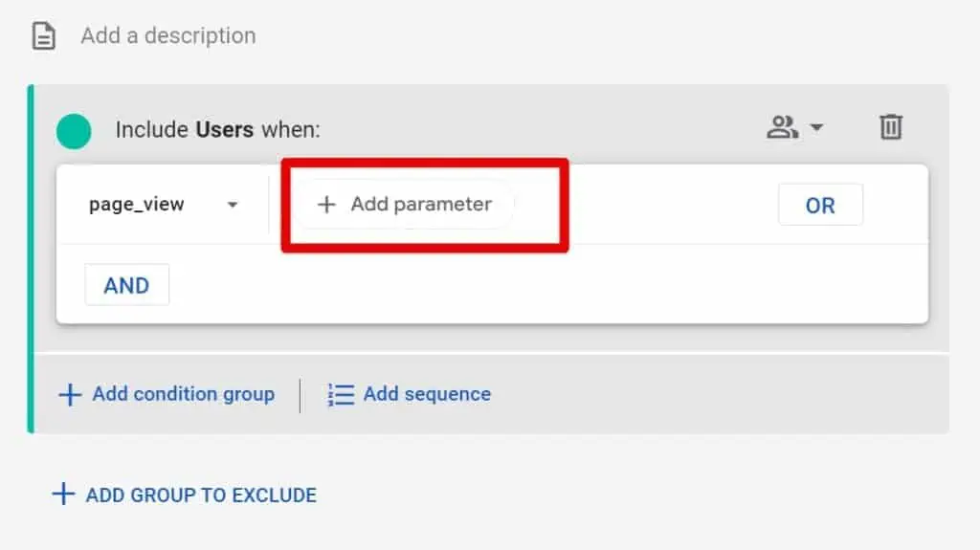Click the green Include group circle

(x=74, y=131)
